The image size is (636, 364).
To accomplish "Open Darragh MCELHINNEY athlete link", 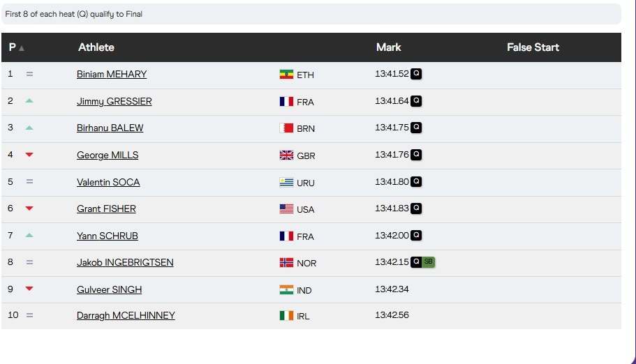I will (x=126, y=315).
